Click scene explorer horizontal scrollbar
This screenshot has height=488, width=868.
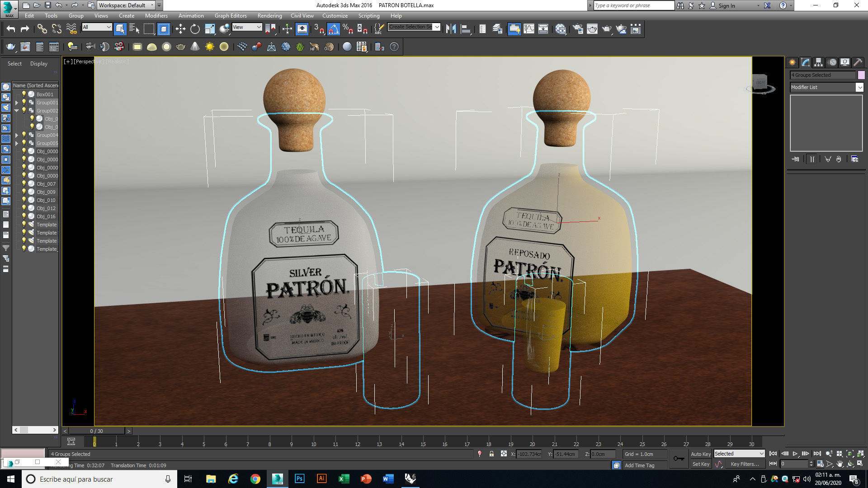click(x=35, y=430)
